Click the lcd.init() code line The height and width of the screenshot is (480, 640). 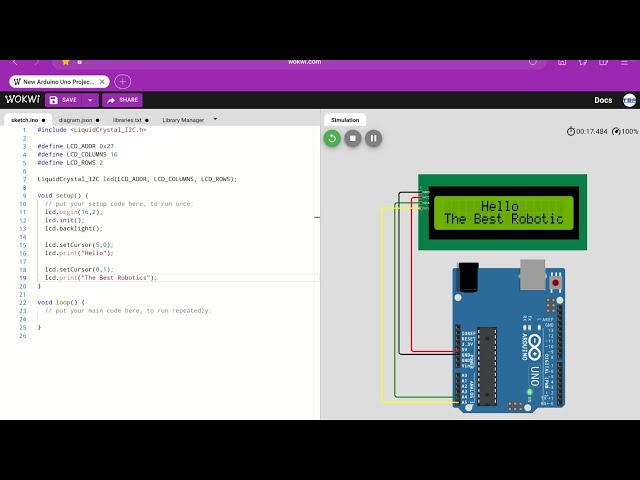64,220
